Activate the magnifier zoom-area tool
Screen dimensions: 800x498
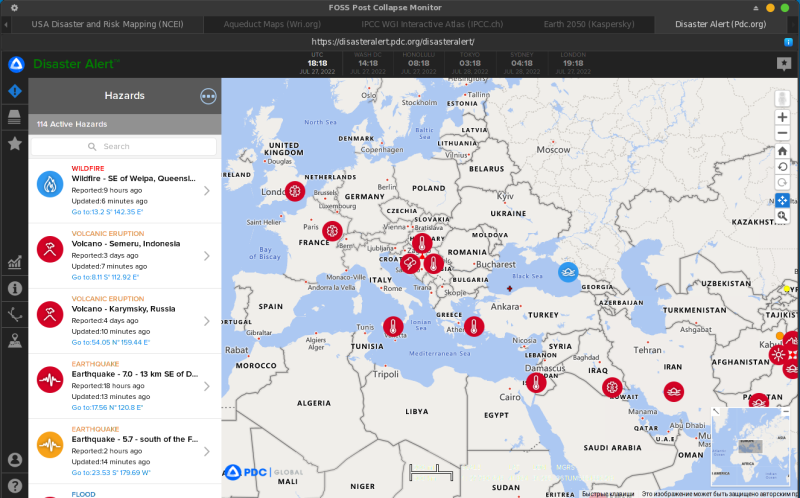click(782, 215)
